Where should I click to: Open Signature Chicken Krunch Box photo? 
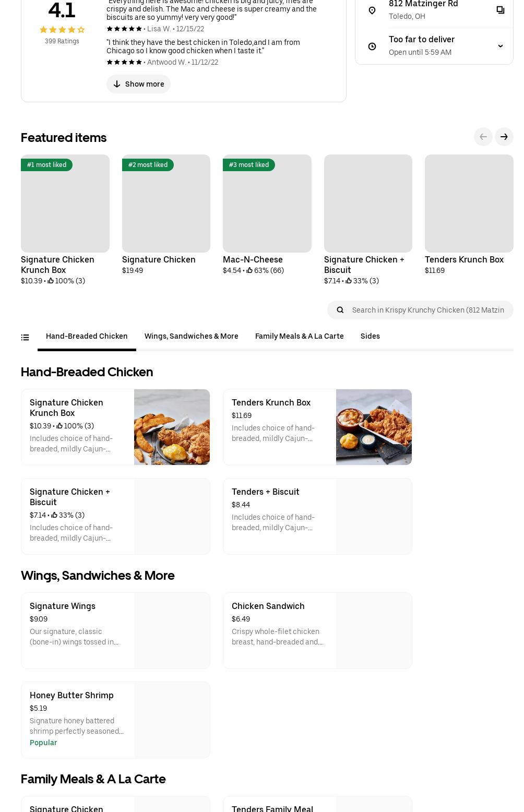click(172, 427)
